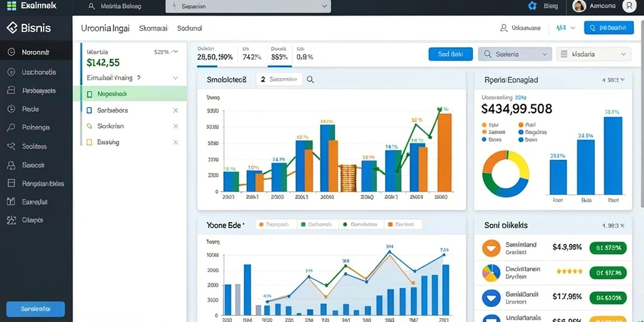Click the top search field labeled Sopanian
Image resolution: width=644 pixels, height=322 pixels.
coord(248,6)
